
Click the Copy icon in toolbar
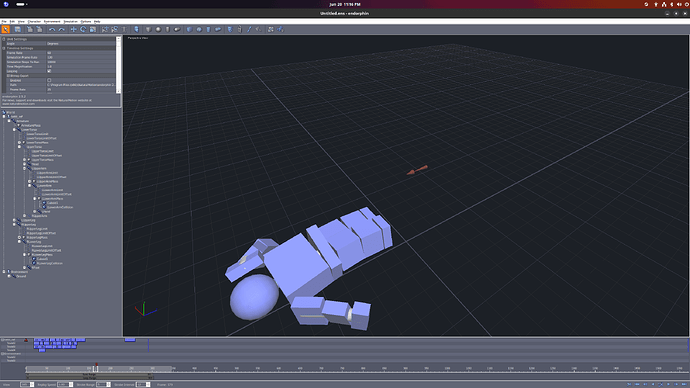[x=29, y=29]
